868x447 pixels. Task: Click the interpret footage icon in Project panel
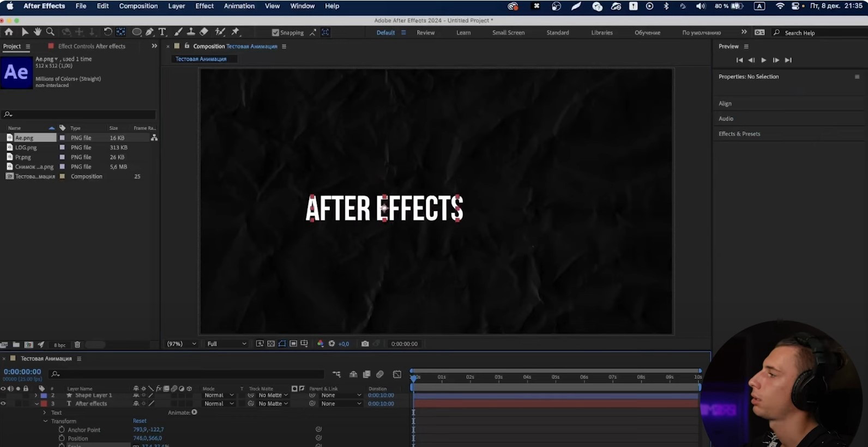tap(4, 345)
